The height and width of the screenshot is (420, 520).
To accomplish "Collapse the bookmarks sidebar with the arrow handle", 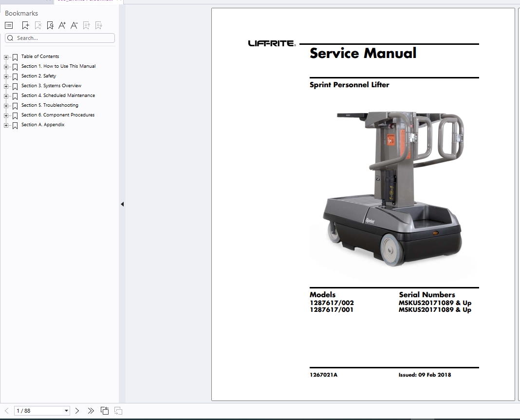I will (122, 204).
